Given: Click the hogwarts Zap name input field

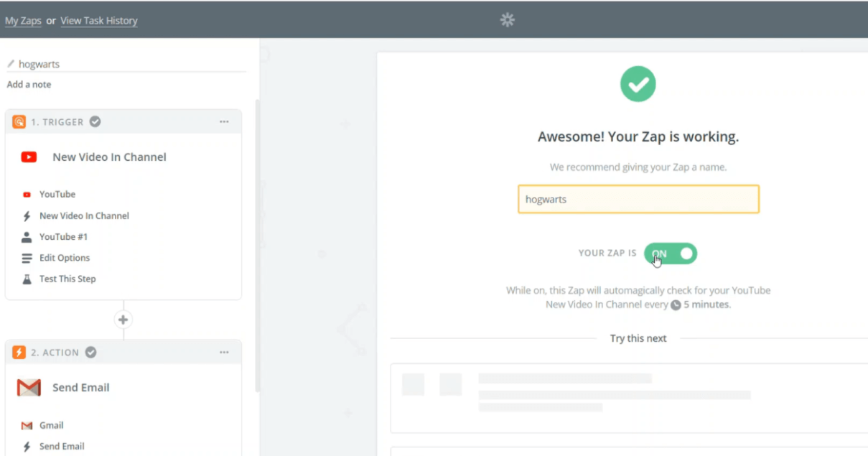Looking at the screenshot, I should [x=638, y=199].
